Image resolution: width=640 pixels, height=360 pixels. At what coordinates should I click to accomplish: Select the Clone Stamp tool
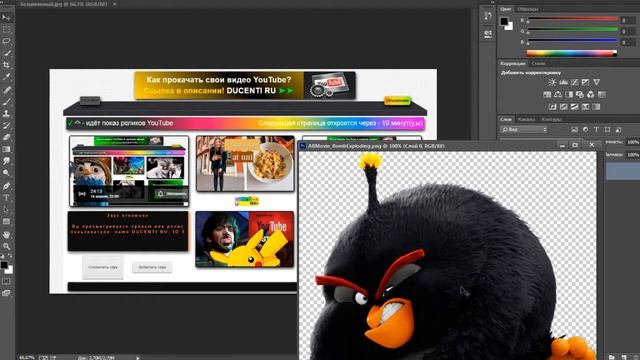(x=6, y=113)
